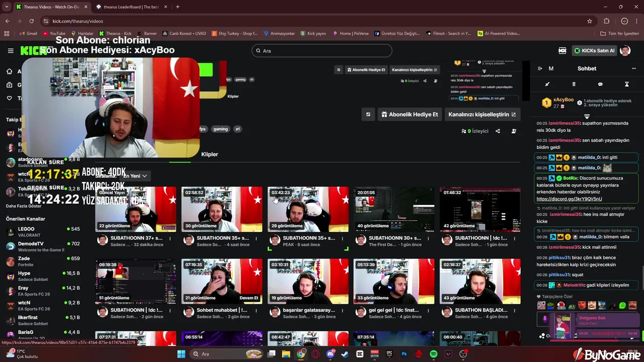Open Discord from the taskbar
The width and height of the screenshot is (644, 362).
click(331, 354)
